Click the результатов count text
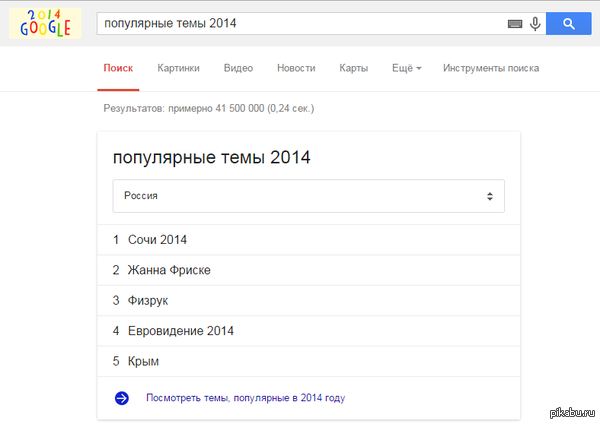 (209, 109)
